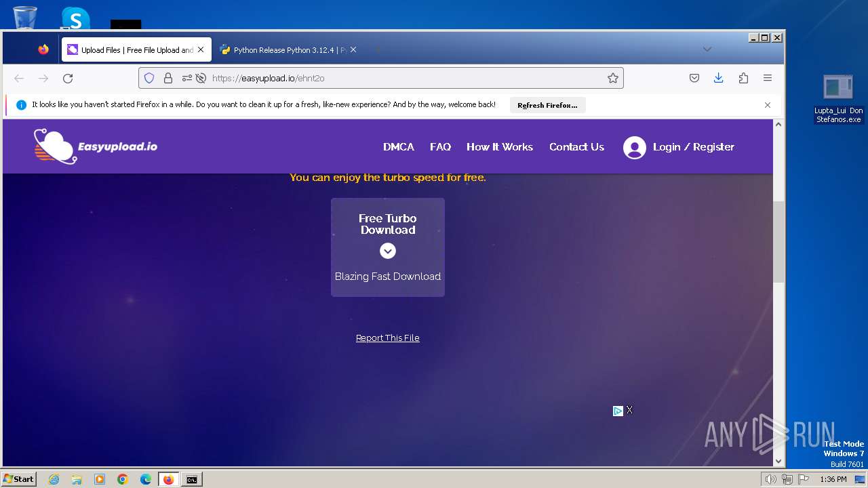The width and height of the screenshot is (868, 488).
Task: Click the scroll up arrow of the page
Action: click(778, 125)
